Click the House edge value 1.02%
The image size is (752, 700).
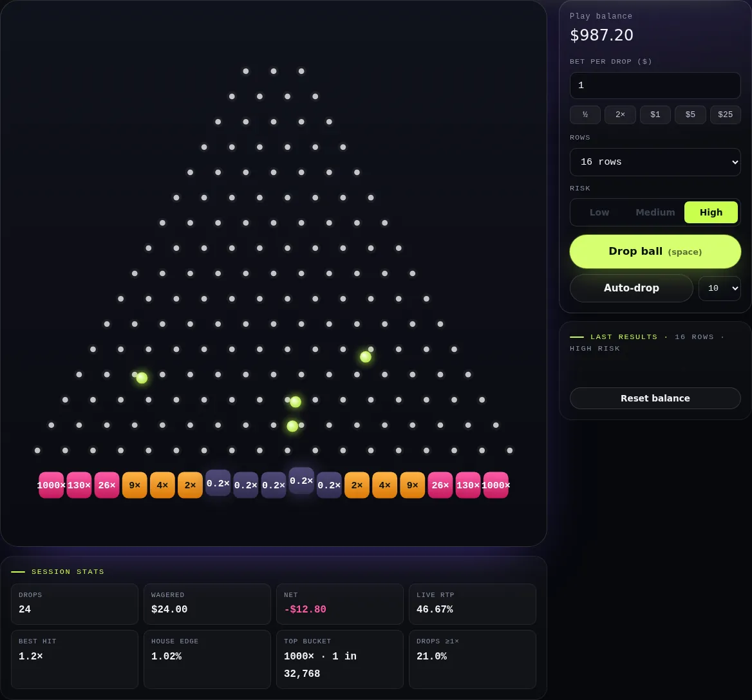point(166,656)
